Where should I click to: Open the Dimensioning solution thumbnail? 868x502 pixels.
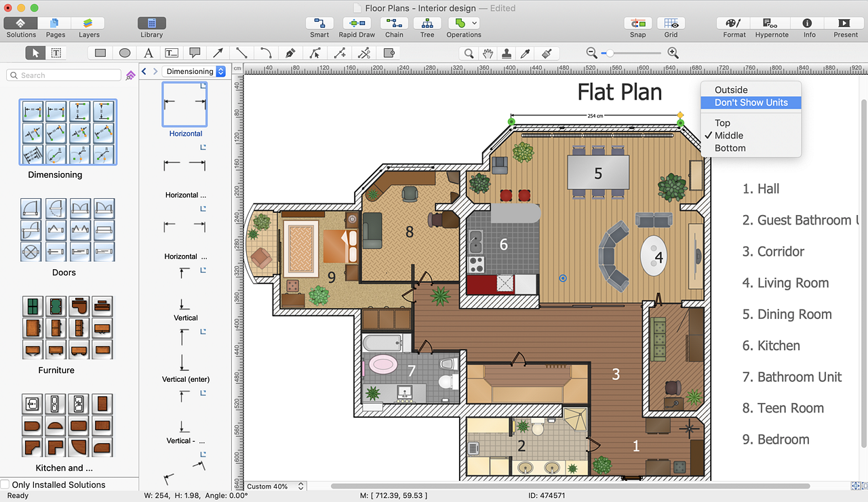coord(68,132)
